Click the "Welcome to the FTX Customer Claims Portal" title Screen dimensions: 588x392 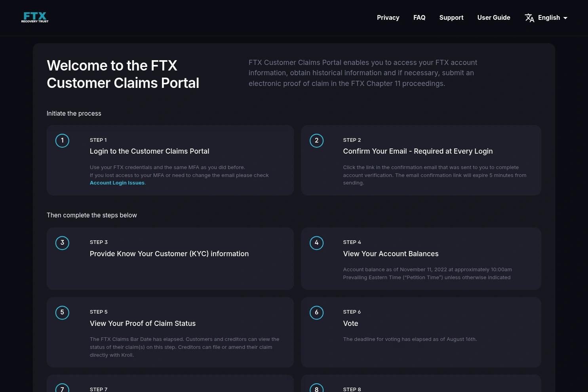click(123, 74)
